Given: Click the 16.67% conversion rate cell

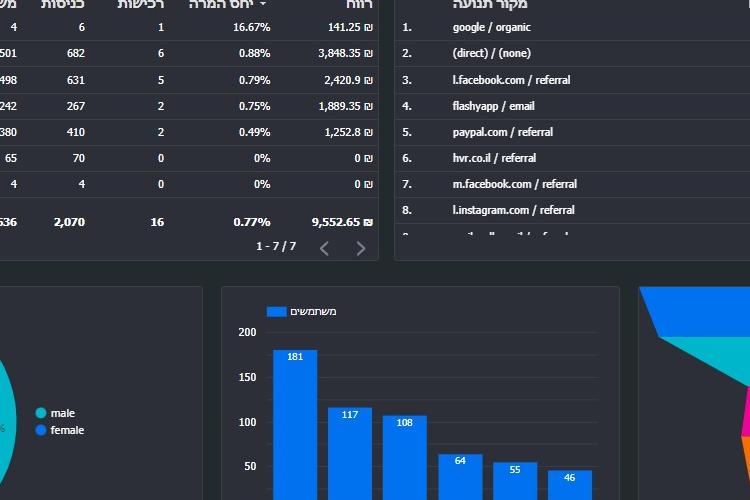Looking at the screenshot, I should [252, 27].
